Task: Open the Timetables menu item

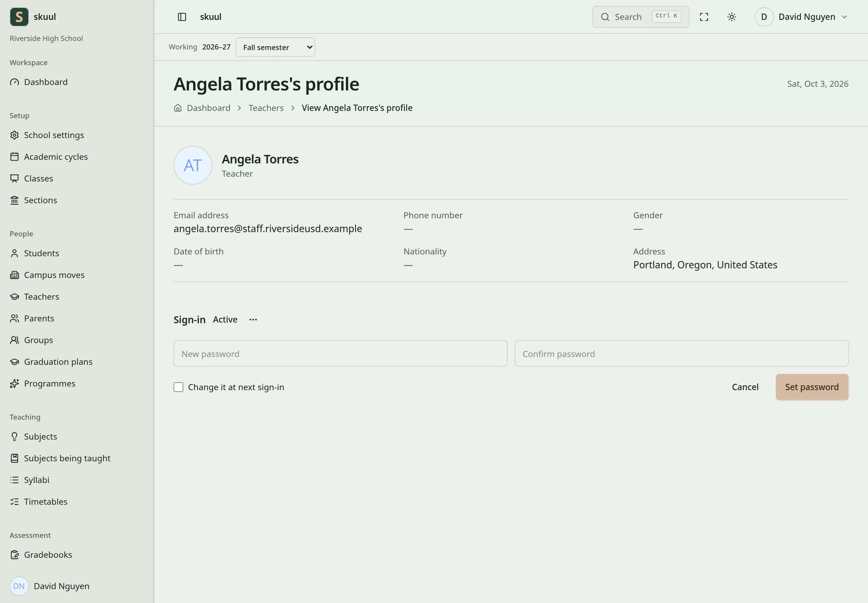Action: pyautogui.click(x=46, y=502)
